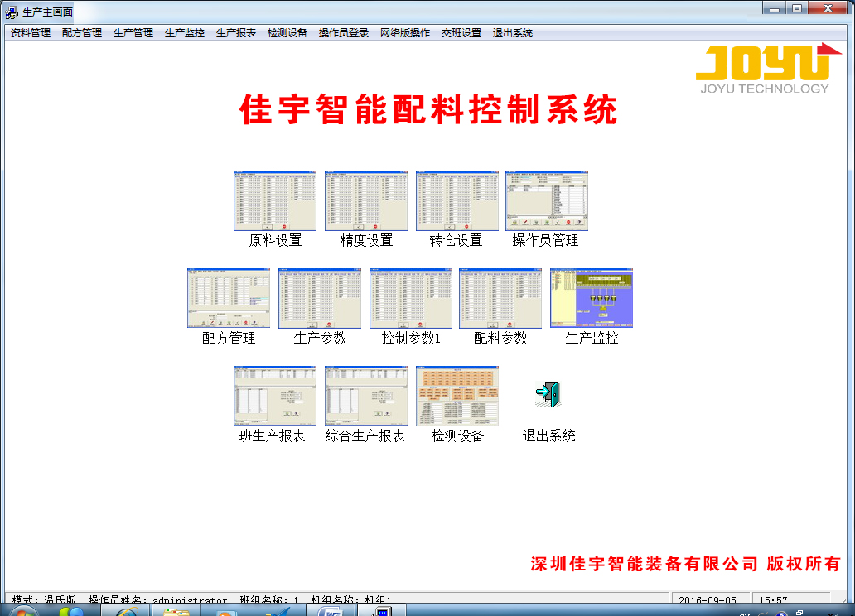Screen dimensions: 855x616
Task: Open the 操作员管理 screen thumbnail
Action: click(x=547, y=200)
